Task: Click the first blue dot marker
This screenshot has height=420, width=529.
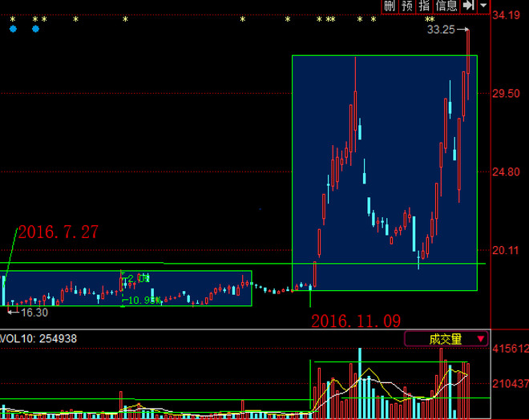Action: tap(13, 29)
